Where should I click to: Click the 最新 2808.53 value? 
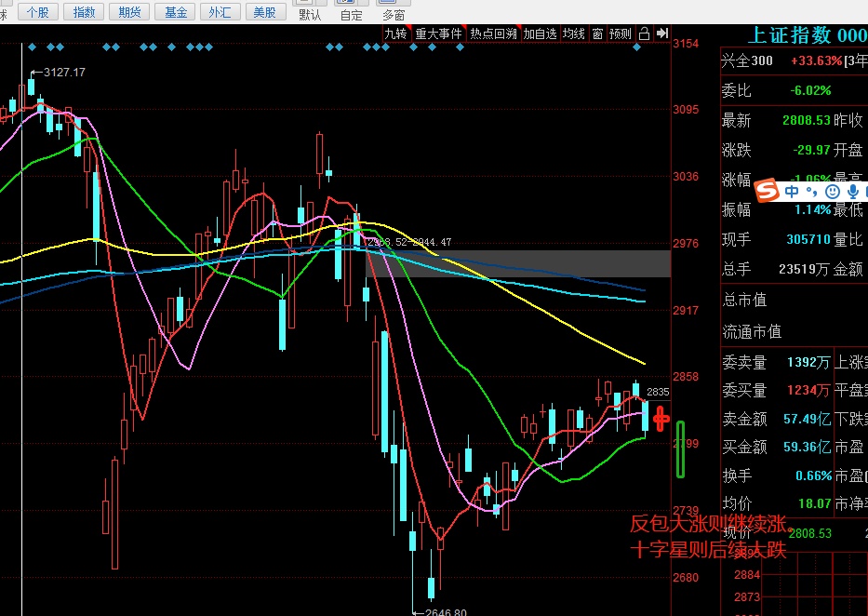coord(806,120)
